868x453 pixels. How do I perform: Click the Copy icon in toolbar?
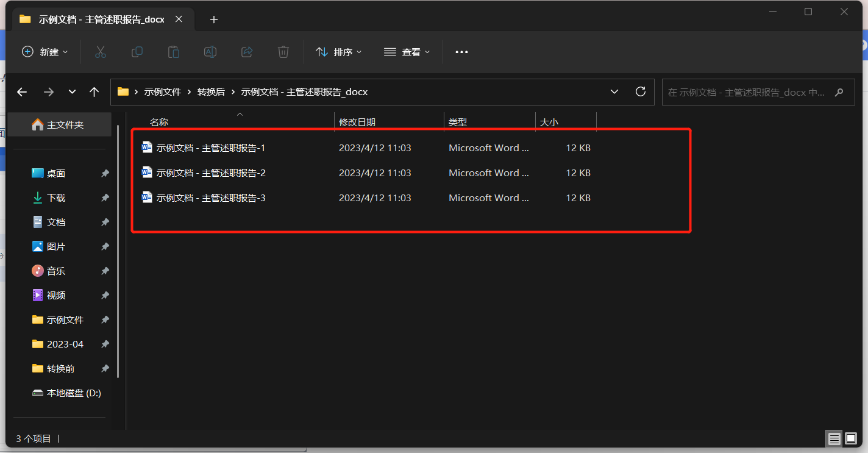[x=137, y=52]
